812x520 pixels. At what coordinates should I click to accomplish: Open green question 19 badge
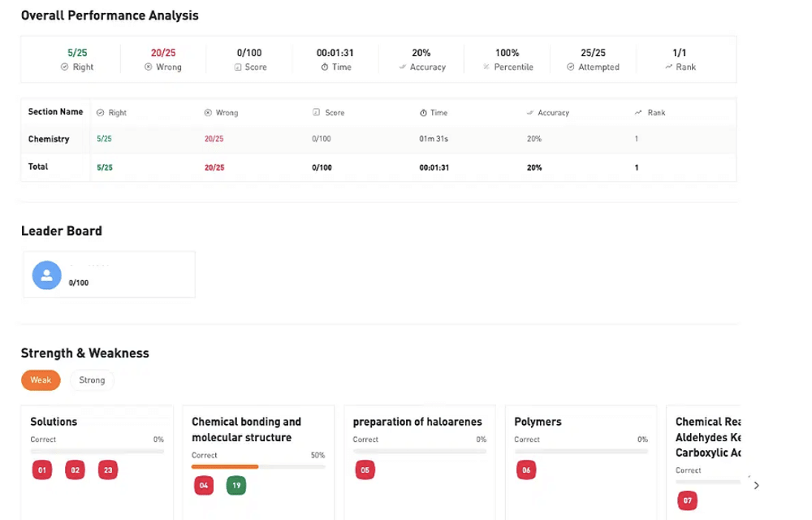236,486
